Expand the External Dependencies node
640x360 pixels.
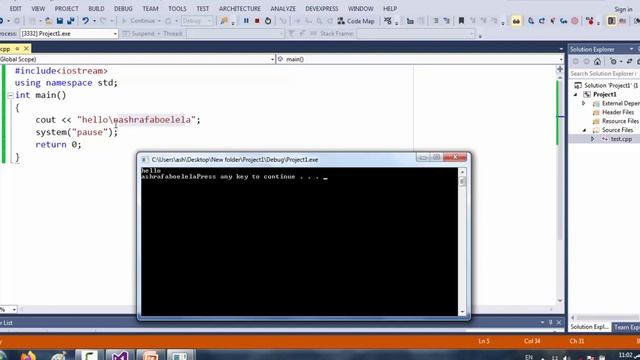584,103
